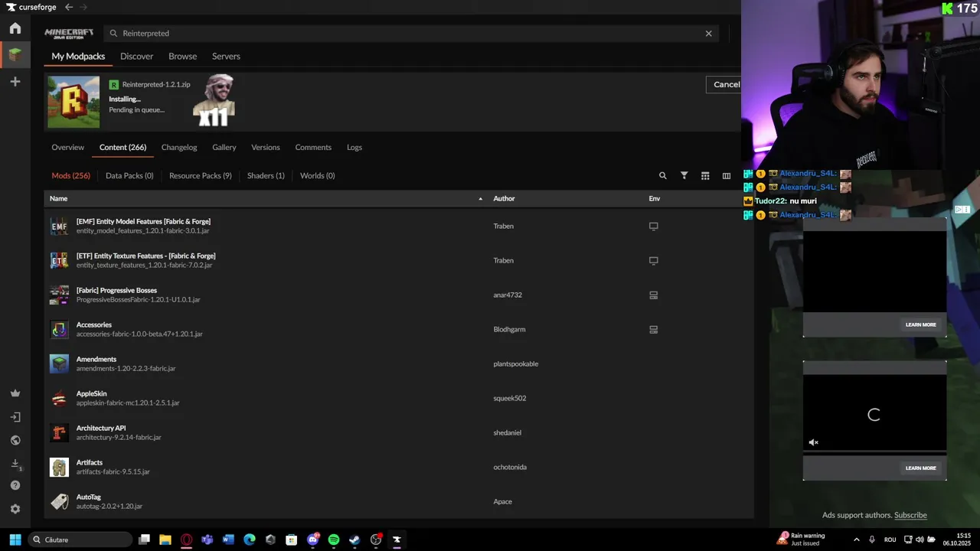Click the Reinterpreted modpack thumbnail

[x=73, y=102]
